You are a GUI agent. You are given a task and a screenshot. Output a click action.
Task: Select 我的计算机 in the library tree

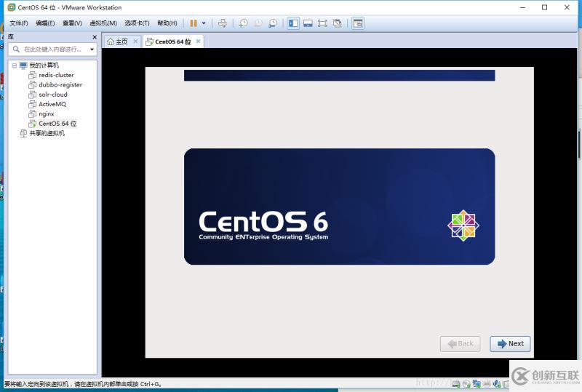(44, 65)
